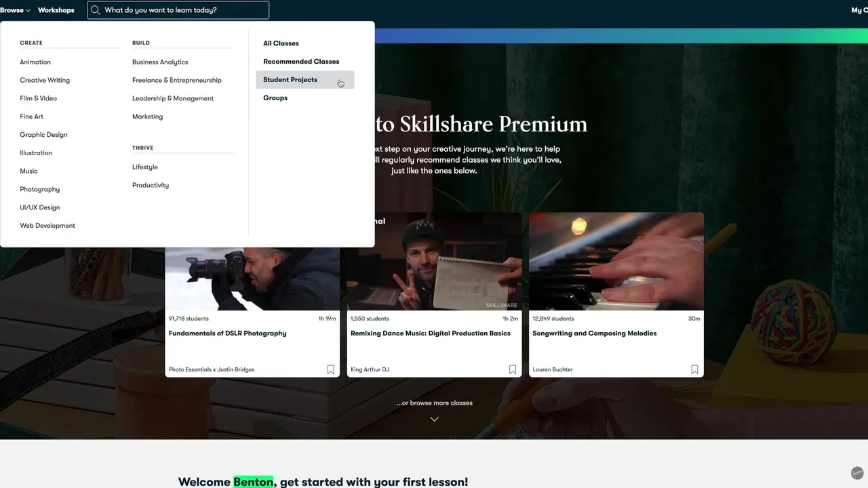Open teacher King Arthur DJ
The width and height of the screenshot is (868, 488).
tap(370, 369)
